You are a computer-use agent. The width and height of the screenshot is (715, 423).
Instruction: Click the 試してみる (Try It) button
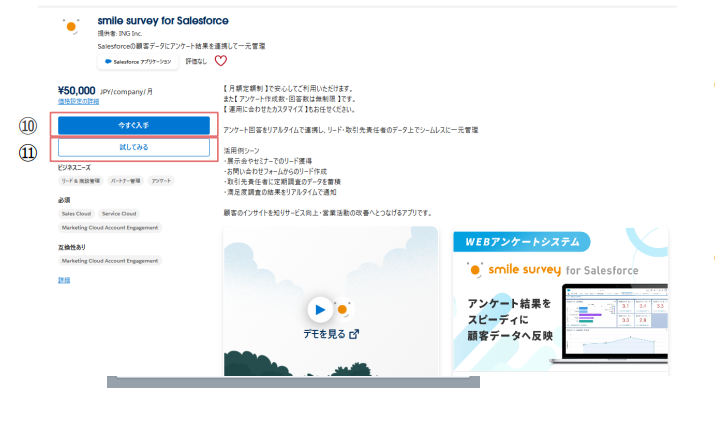click(x=134, y=147)
